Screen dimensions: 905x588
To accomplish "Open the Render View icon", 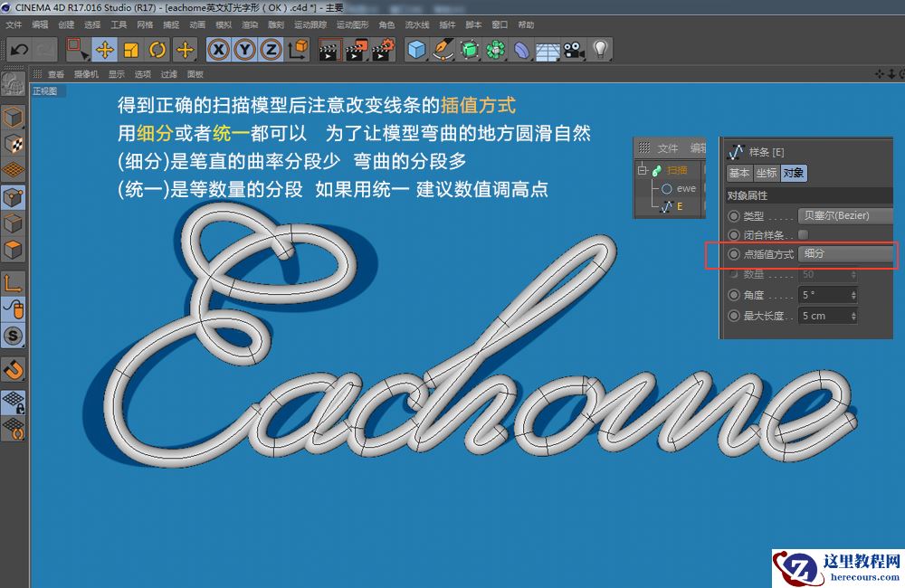I will [x=330, y=48].
